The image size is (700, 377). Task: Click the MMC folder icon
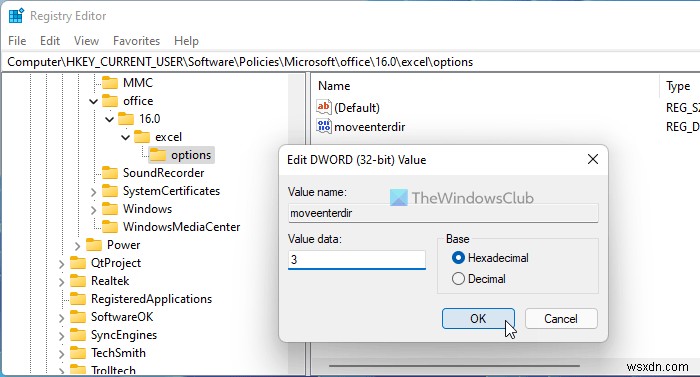[110, 83]
